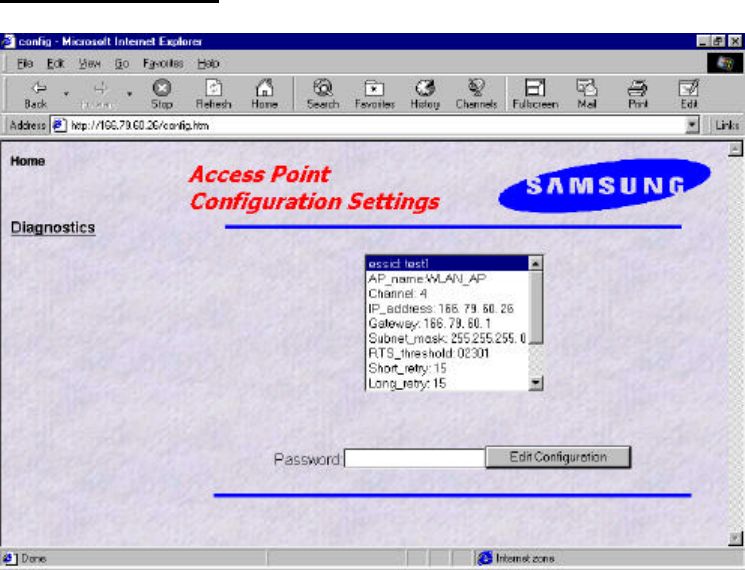Click the page icon in Address bar
Viewport: 745px width, 570px height.
click(59, 125)
